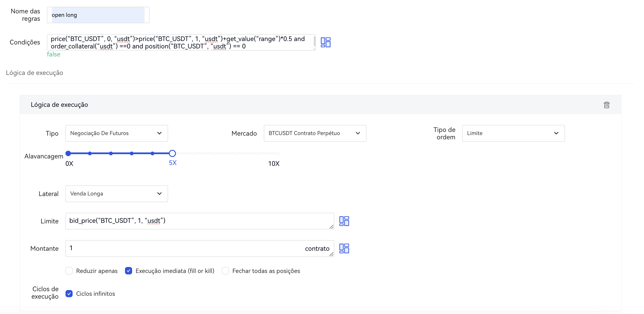Image resolution: width=644 pixels, height=314 pixels.
Task: Click the delete trash icon for execution logic
Action: [x=606, y=105]
